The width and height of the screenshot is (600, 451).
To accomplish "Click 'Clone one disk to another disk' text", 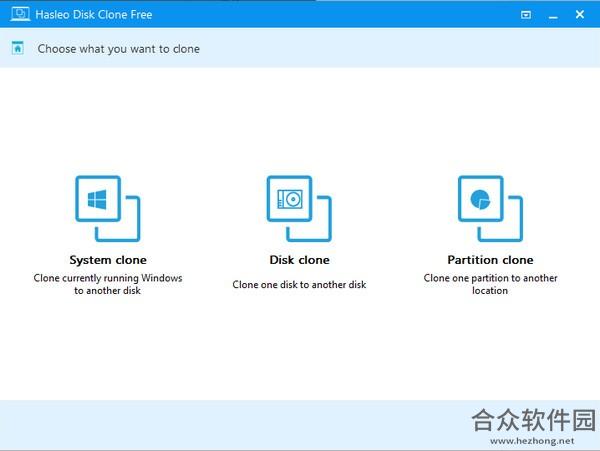I will pos(299,285).
